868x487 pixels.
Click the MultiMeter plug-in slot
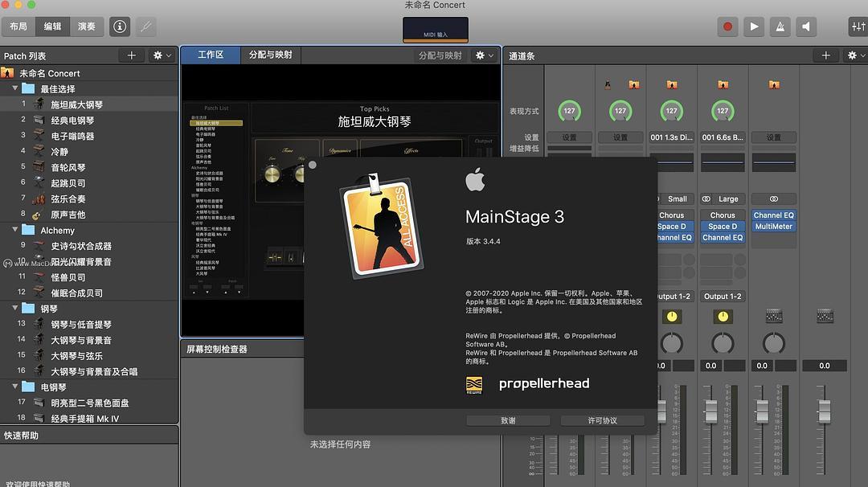click(773, 227)
